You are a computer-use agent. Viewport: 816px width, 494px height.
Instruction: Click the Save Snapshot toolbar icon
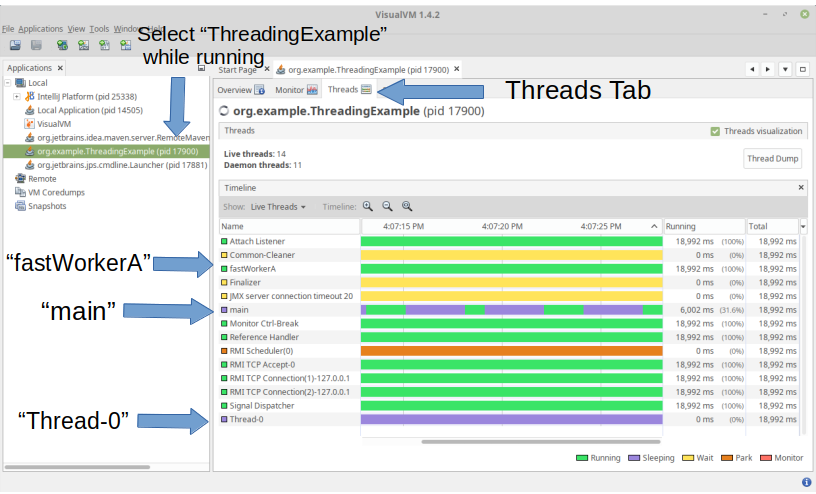point(36,45)
